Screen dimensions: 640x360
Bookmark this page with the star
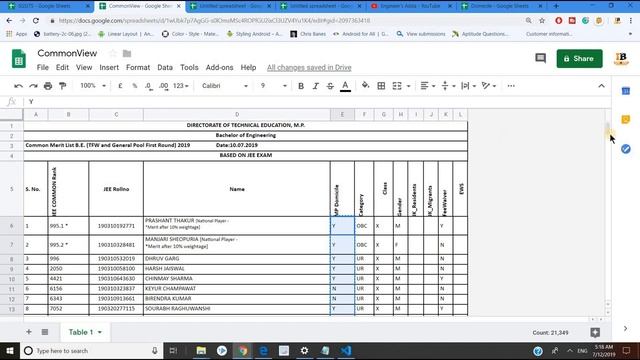pyautogui.click(x=542, y=20)
